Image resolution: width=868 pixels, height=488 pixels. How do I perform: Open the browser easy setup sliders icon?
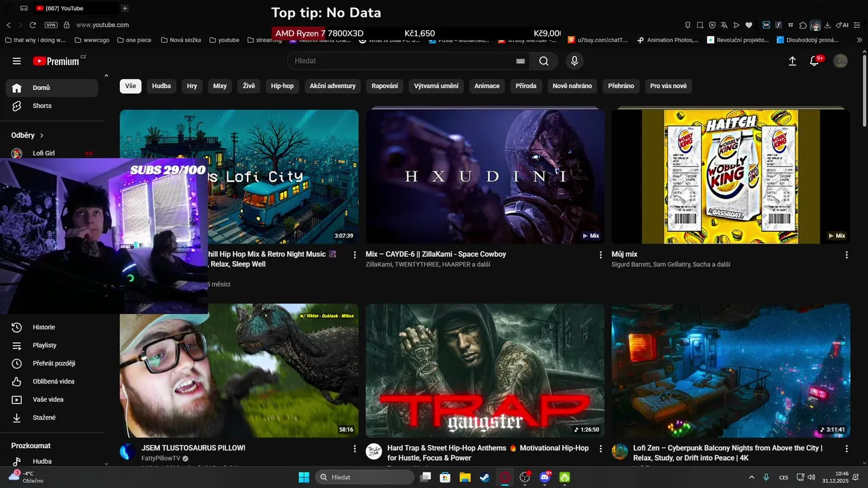tap(857, 25)
